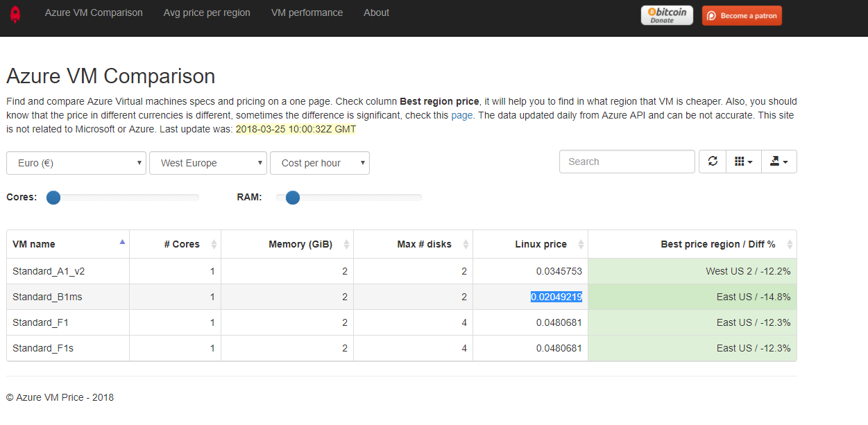Click the red rocket site logo
Viewport: 868px width, 425px height.
tap(15, 15)
